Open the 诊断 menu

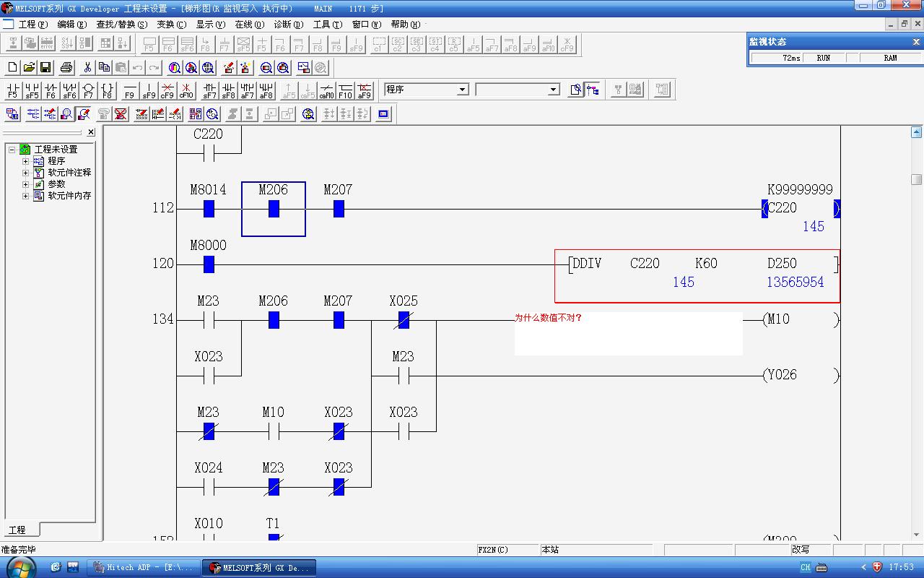tap(288, 25)
